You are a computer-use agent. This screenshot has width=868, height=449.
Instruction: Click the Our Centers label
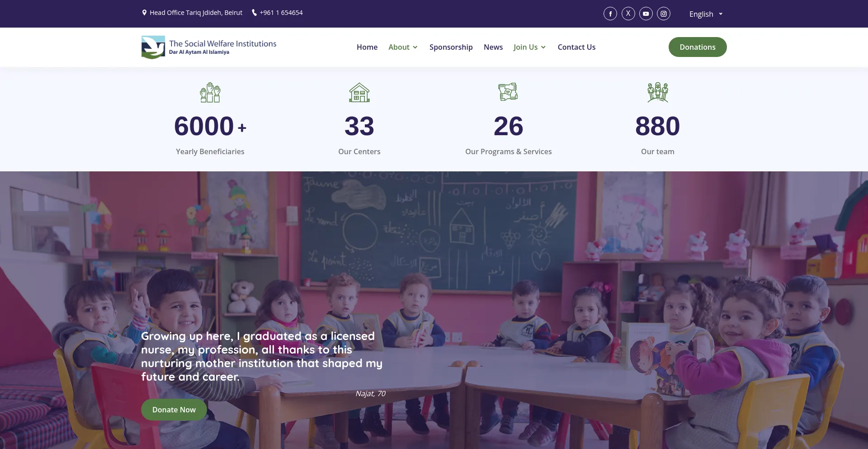[x=359, y=151]
